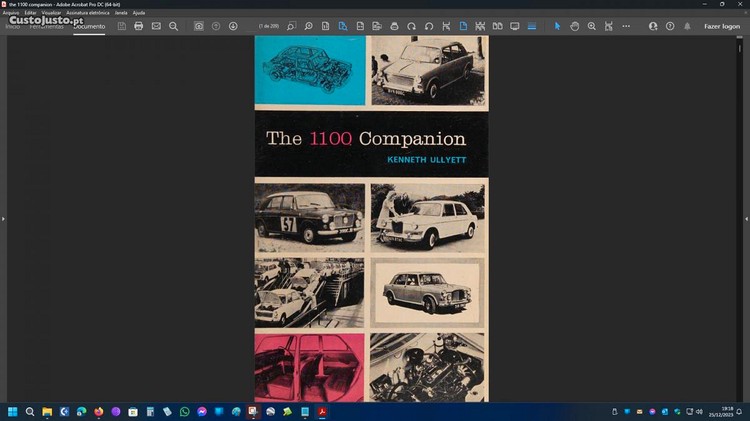Screen dimensions: 750x421
Task: Select the Hand pan tool
Action: tap(575, 26)
